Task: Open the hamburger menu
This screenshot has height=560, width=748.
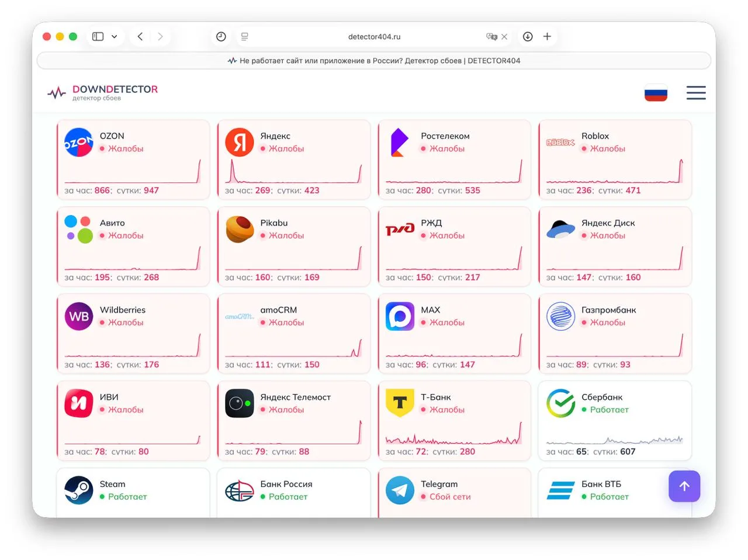Action: [696, 93]
